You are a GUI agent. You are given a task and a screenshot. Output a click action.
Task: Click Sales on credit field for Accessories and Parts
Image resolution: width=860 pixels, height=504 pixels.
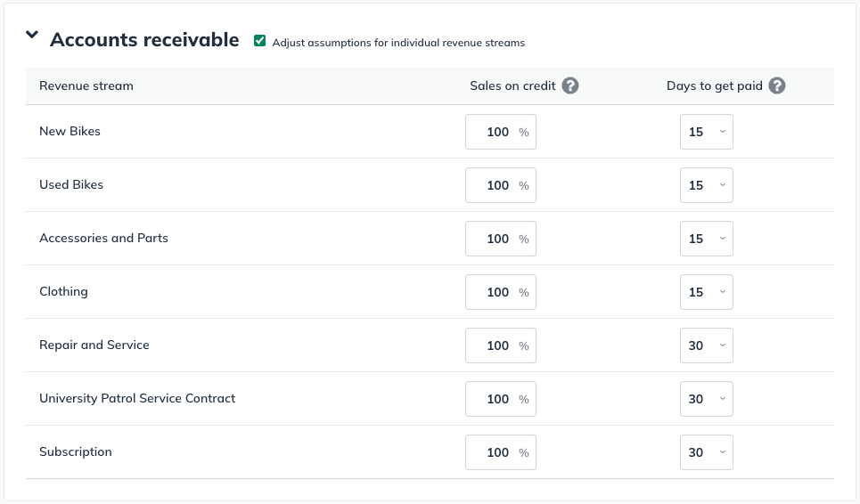coord(495,239)
